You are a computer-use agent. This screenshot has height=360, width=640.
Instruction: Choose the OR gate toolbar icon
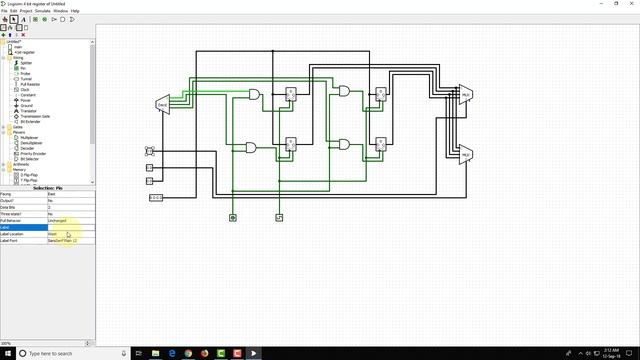click(72, 19)
